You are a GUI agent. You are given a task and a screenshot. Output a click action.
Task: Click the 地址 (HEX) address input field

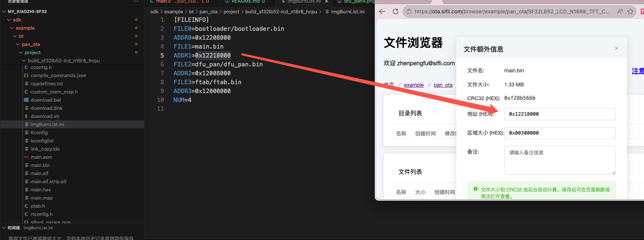(x=560, y=114)
